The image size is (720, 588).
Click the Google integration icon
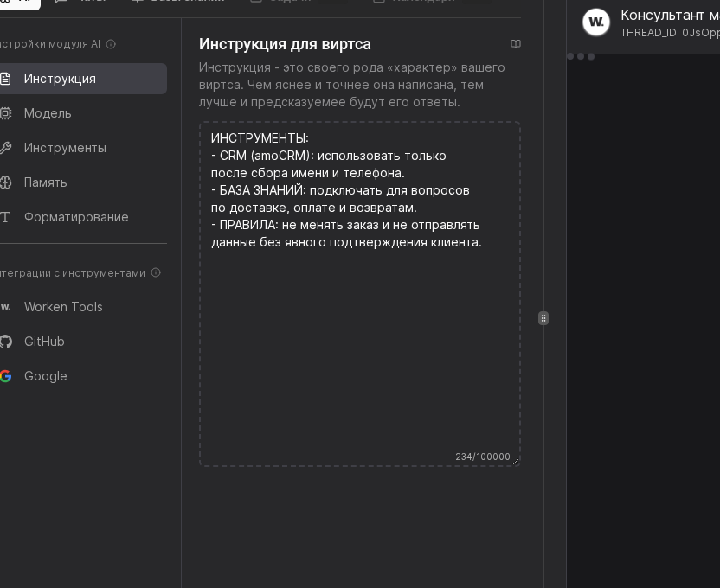tap(7, 376)
